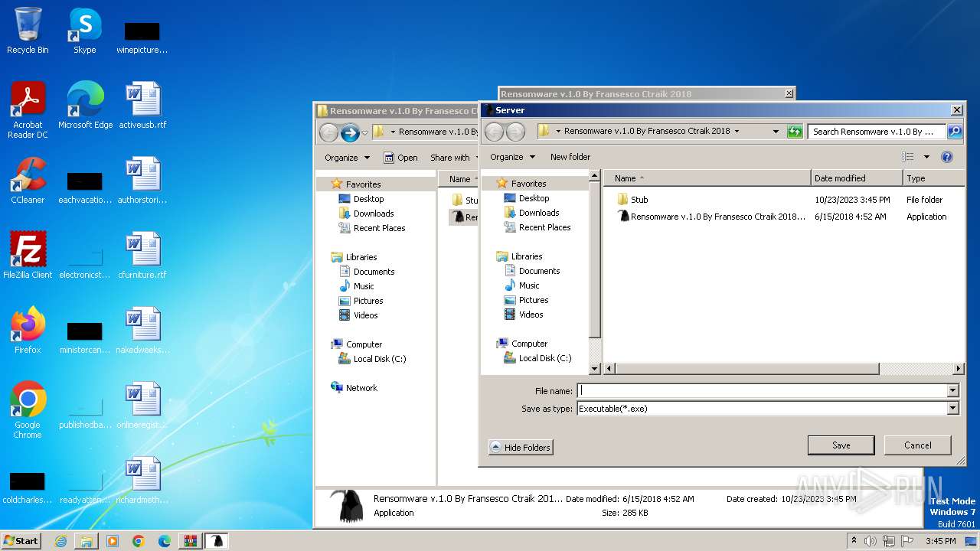Expand address bar history in Server dialog

point(776,132)
